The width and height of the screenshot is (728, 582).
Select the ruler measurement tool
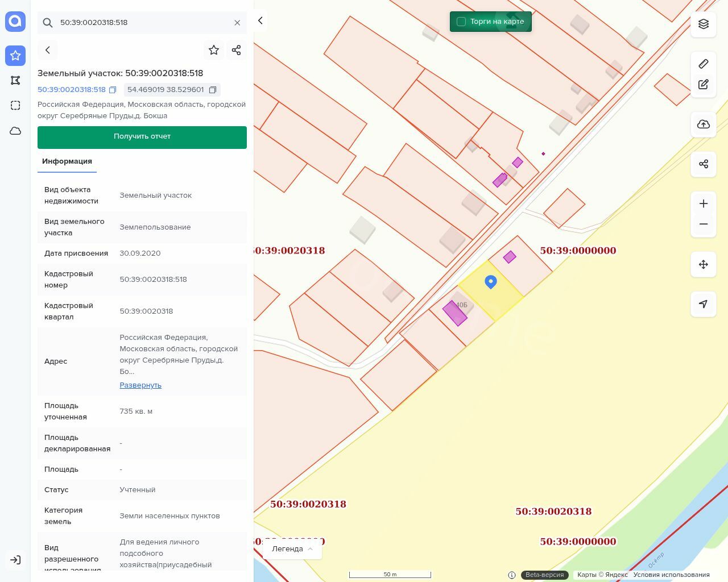coord(704,64)
